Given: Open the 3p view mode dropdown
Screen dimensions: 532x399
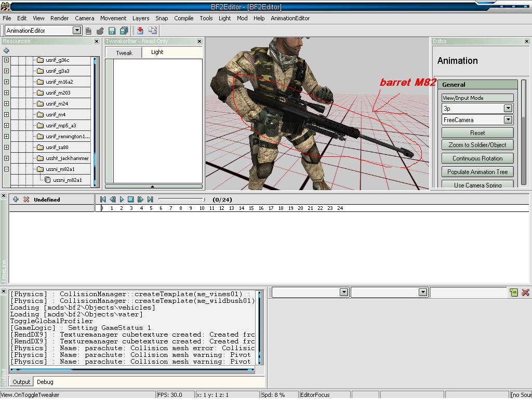Looking at the screenshot, I should 508,108.
